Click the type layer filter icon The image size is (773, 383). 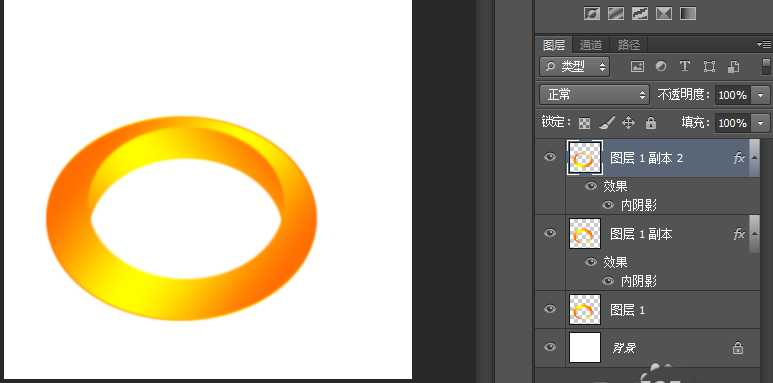click(x=684, y=67)
